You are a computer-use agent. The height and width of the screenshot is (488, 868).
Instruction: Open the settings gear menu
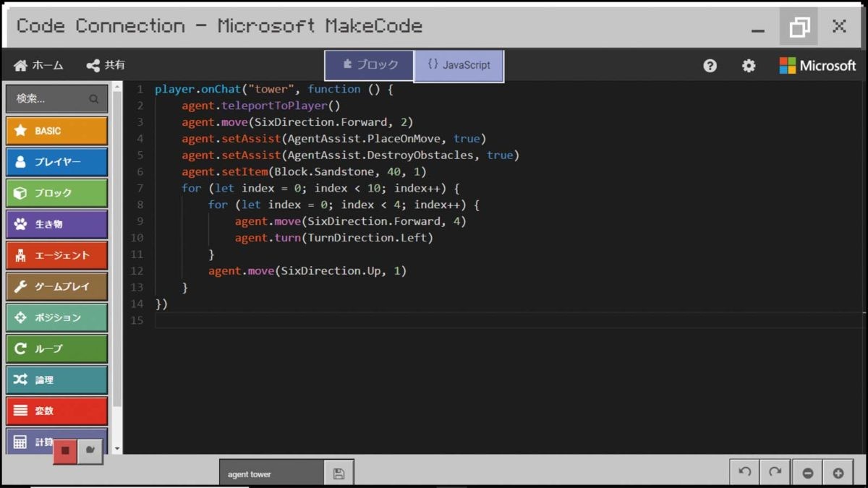click(749, 66)
